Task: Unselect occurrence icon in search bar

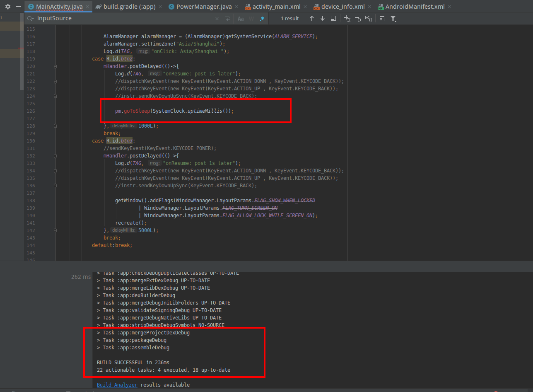Action: tap(358, 19)
